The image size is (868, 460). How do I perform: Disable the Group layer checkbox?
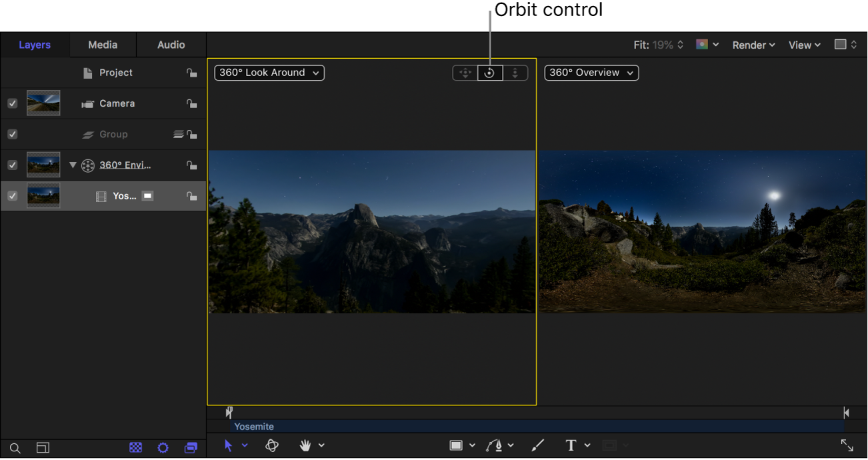click(12, 134)
